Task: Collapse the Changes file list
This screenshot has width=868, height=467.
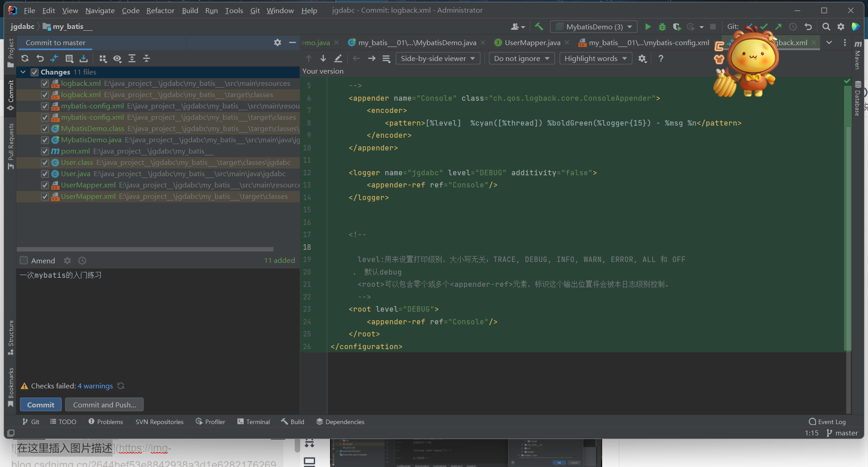Action: click(23, 72)
